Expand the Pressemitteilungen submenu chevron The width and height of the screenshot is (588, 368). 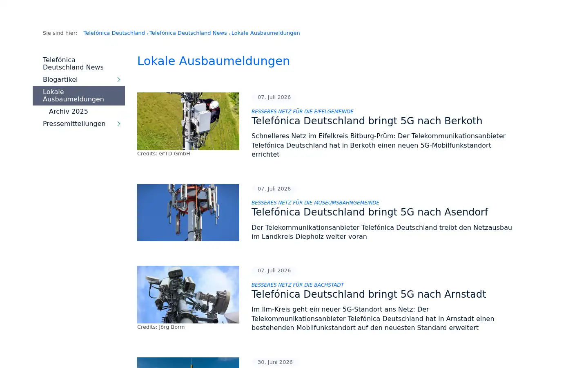coord(119,123)
